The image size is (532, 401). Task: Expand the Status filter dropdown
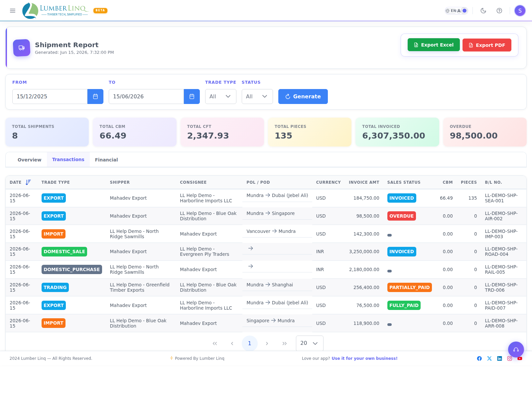[257, 96]
